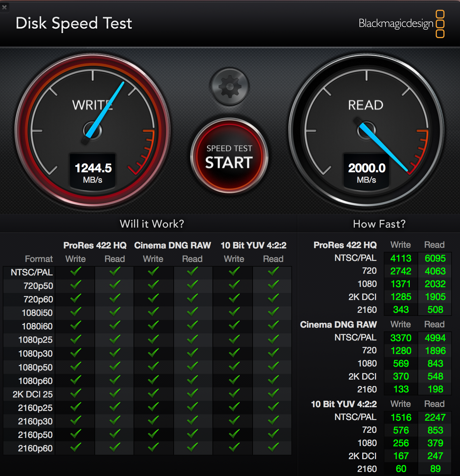
Task: Click the 10 Bit YUV 2K DCI read value 247
Action: pyautogui.click(x=435, y=456)
